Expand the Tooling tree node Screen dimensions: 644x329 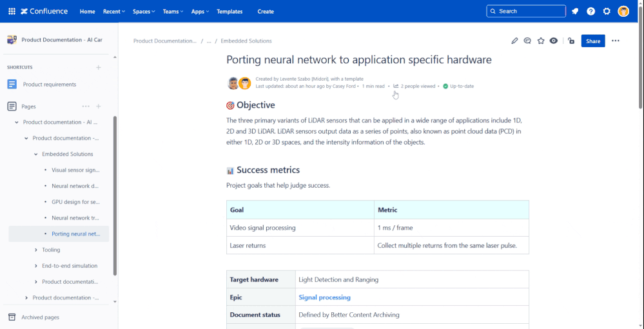click(35, 250)
